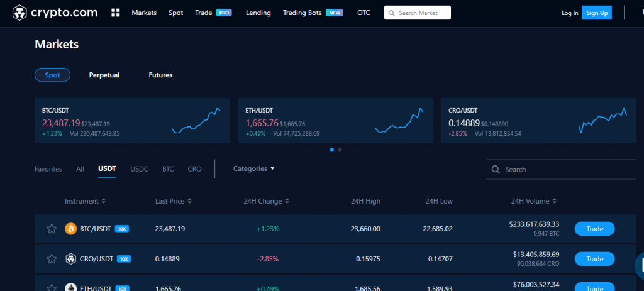
Task: Open the ETH/USDT summary card
Action: (335, 121)
